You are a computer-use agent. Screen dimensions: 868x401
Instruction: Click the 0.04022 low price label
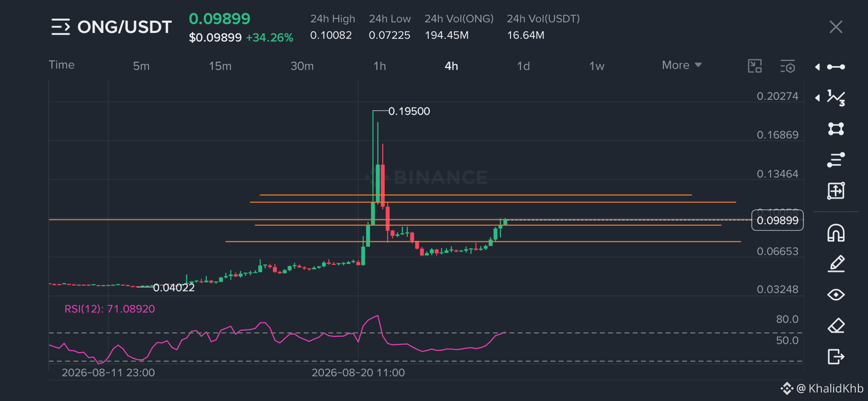pos(174,288)
